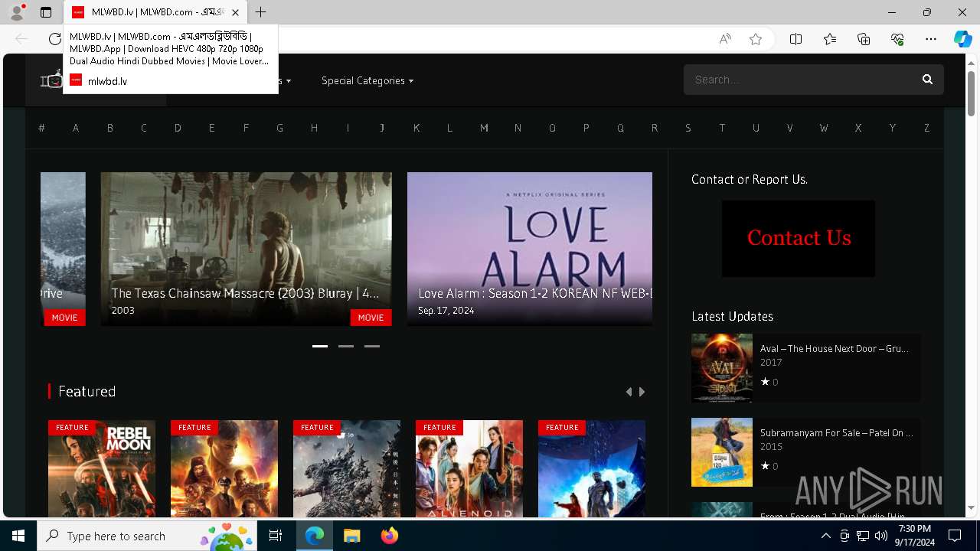Open Task View on taskbar

click(x=276, y=536)
